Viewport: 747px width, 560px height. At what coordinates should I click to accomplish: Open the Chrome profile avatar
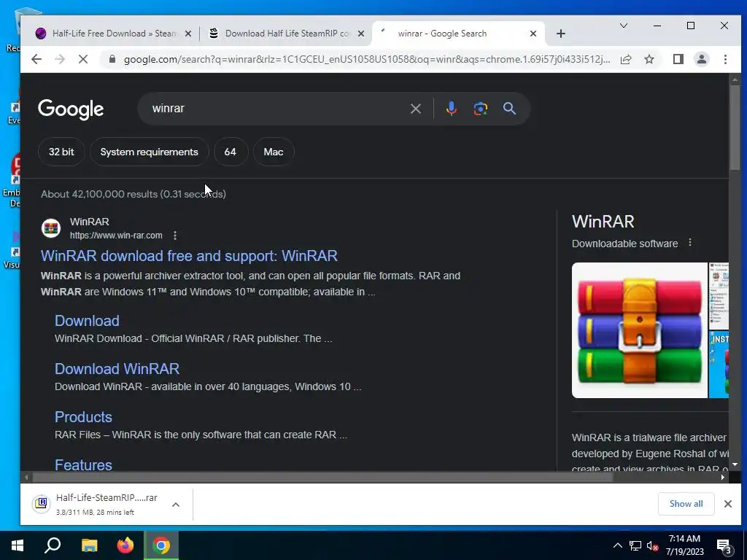pyautogui.click(x=702, y=59)
